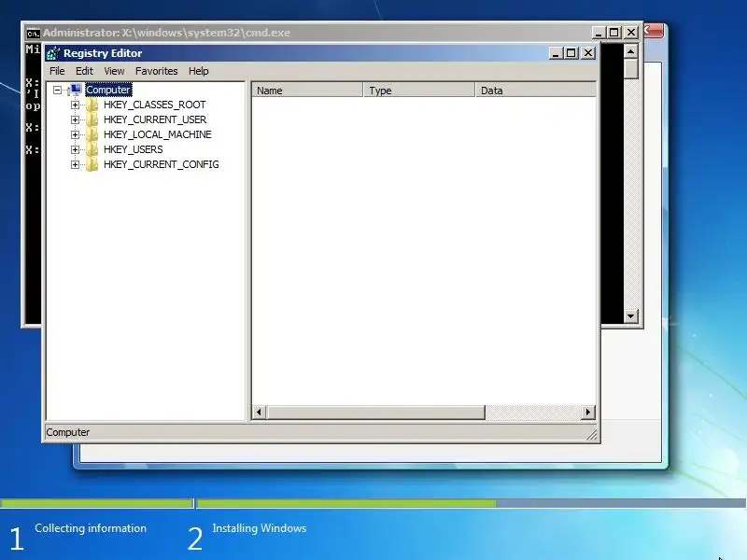747x560 pixels.
Task: Close the Registry Editor window
Action: coord(589,53)
